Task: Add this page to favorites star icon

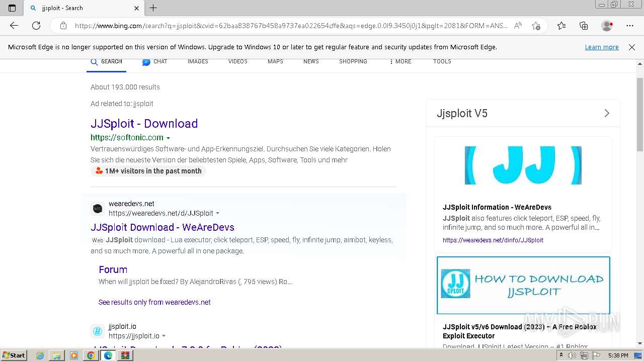Action: (x=536, y=26)
